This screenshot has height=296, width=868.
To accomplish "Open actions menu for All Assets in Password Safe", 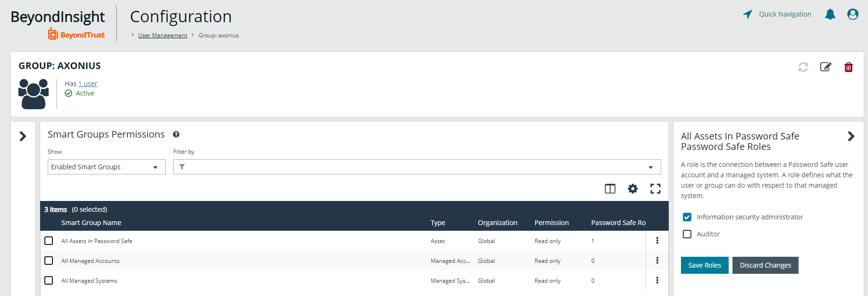I will [x=657, y=241].
